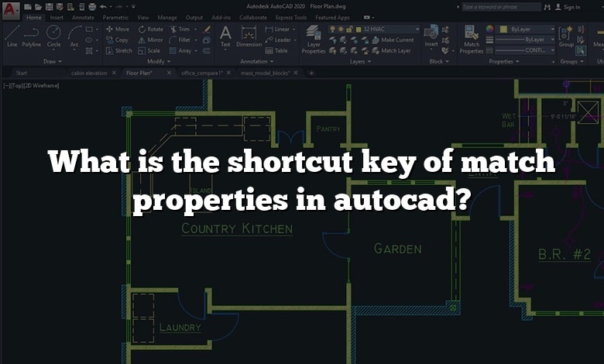The height and width of the screenshot is (364, 604).
Task: Click the Sign In button
Action: 571,7
